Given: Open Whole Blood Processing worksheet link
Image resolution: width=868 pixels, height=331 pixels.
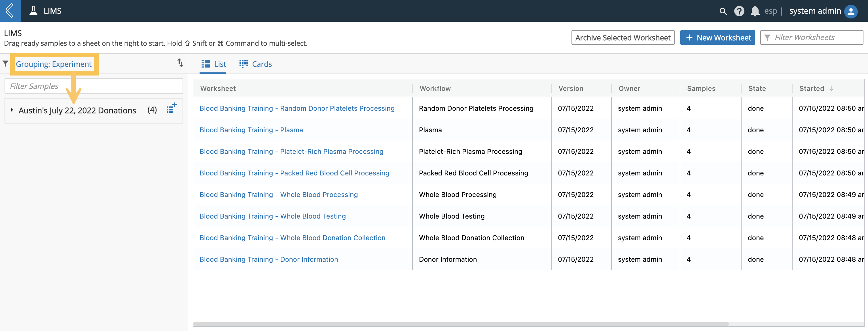Looking at the screenshot, I should (x=279, y=195).
